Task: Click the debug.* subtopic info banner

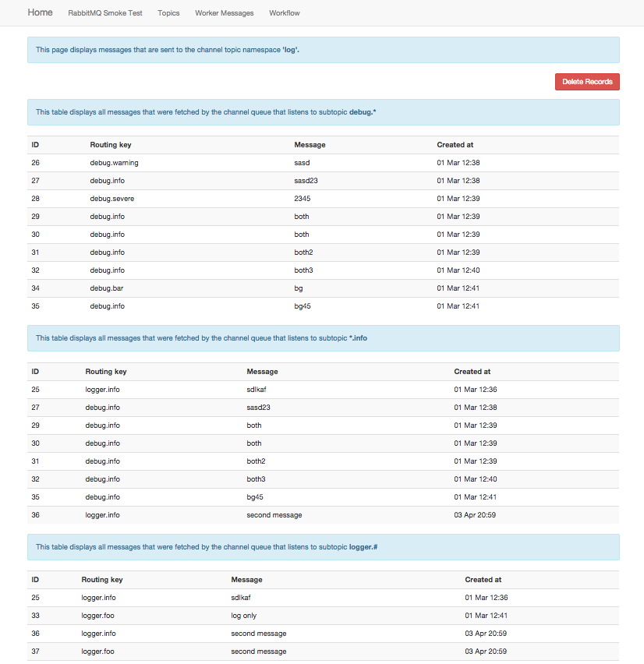Action: click(324, 112)
